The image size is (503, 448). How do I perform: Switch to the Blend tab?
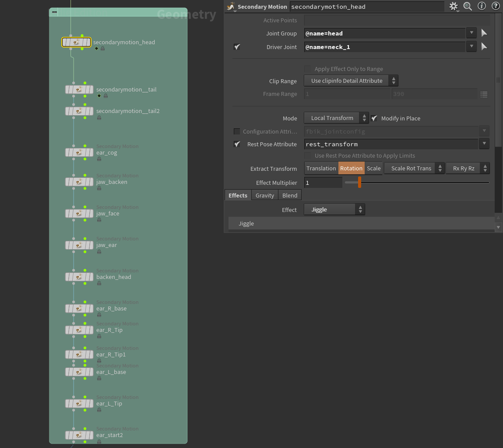point(290,196)
